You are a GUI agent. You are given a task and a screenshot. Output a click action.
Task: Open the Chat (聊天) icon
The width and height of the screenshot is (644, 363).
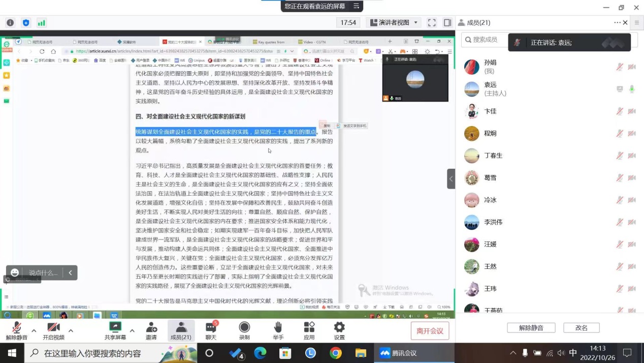coord(211,330)
